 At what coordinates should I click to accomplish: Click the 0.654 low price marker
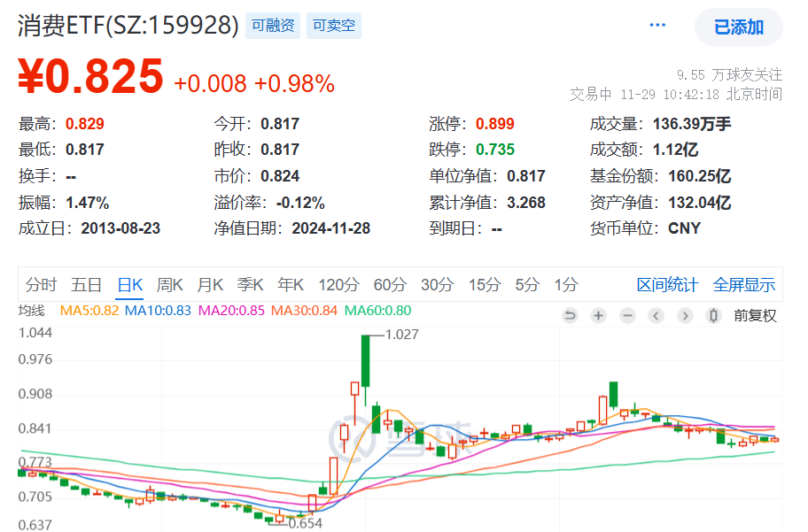pos(305,523)
